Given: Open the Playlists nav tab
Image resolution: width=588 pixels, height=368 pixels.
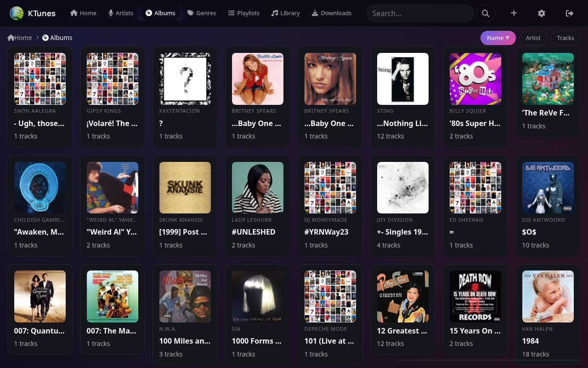Looking at the screenshot, I should click(x=244, y=13).
